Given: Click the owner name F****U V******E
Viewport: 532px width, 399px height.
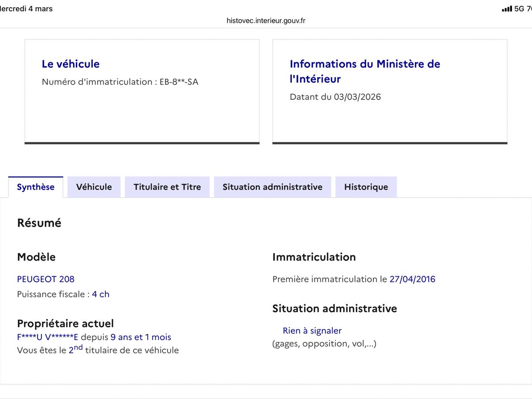Looking at the screenshot, I should (x=47, y=337).
